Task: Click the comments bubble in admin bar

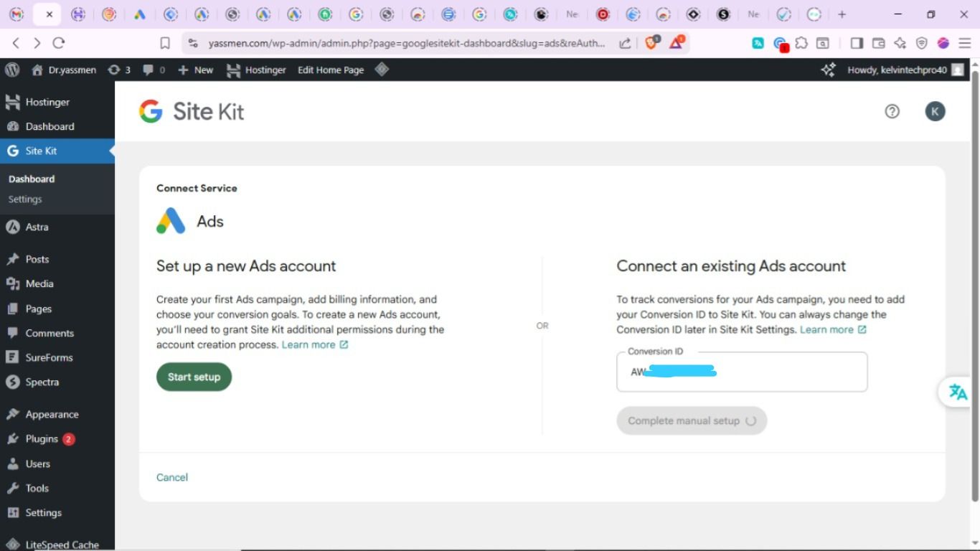Action: (x=154, y=70)
